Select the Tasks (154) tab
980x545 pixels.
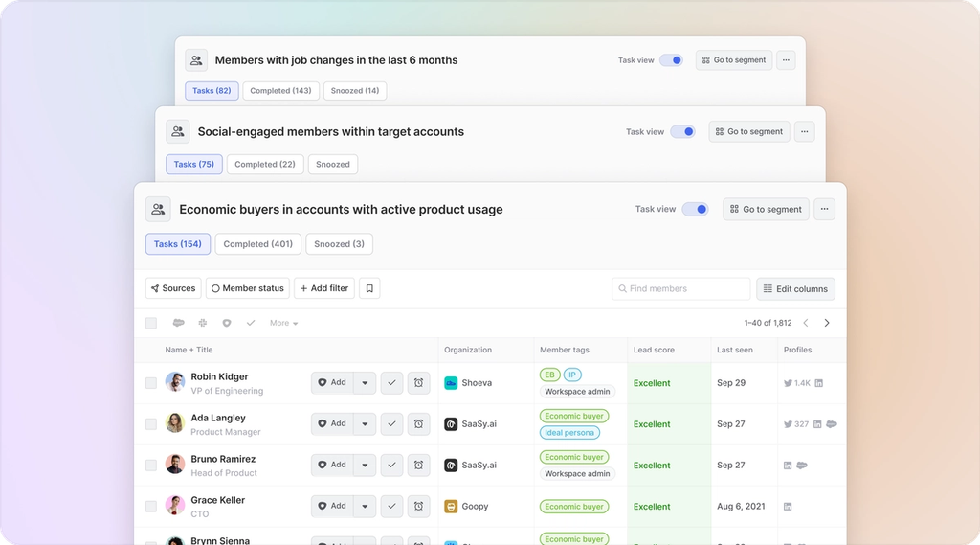coord(178,244)
